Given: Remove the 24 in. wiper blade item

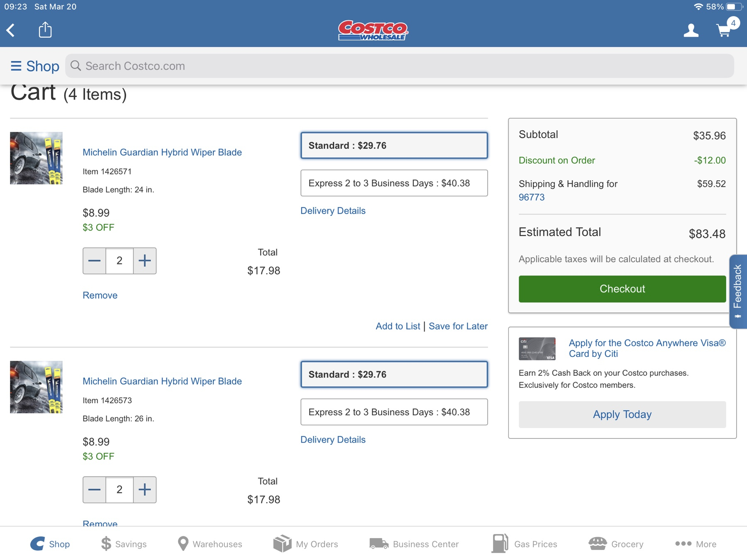Looking at the screenshot, I should tap(100, 295).
